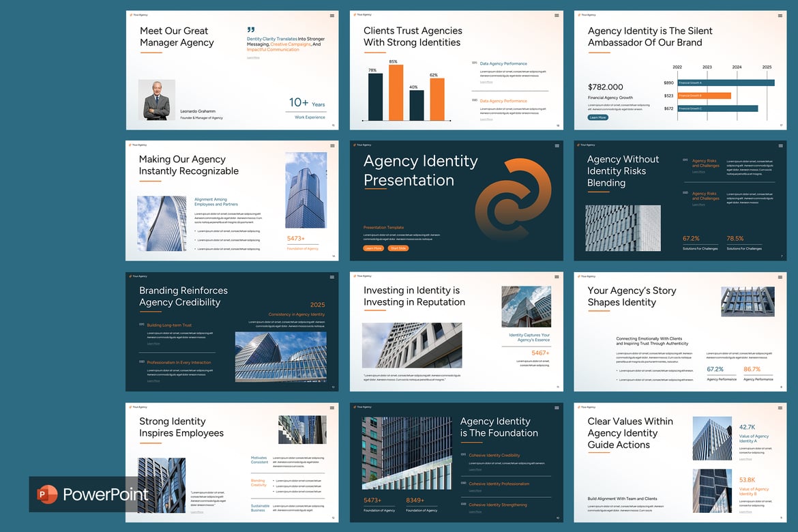Image resolution: width=798 pixels, height=532 pixels.
Task: Select the Making Our Agency Instantly Recognizable slide
Action: (232, 201)
